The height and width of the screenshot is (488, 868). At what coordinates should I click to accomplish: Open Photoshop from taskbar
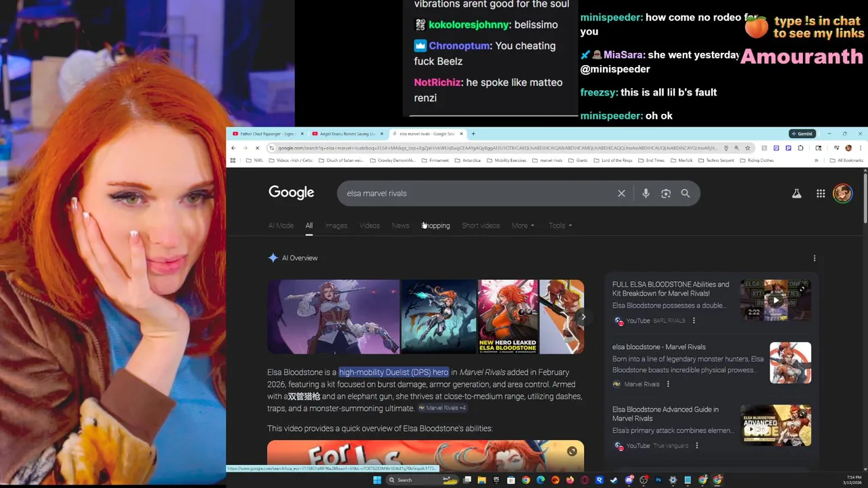[x=658, y=480]
